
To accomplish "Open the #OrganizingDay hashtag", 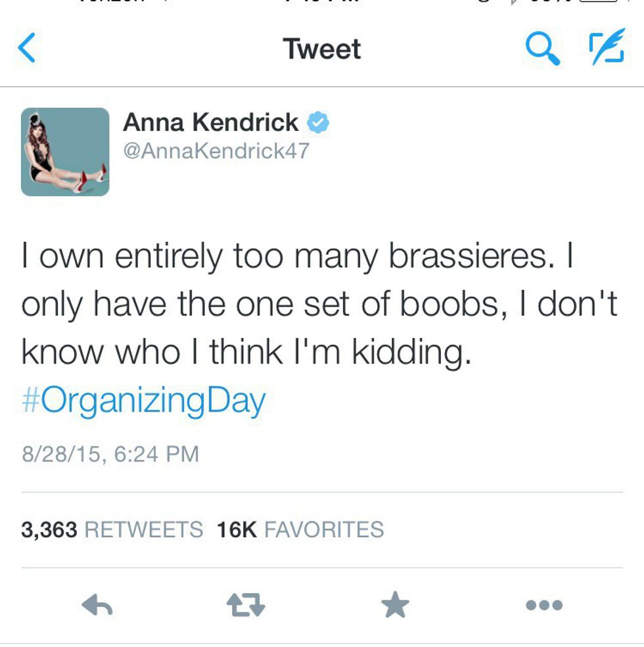I will point(143,400).
